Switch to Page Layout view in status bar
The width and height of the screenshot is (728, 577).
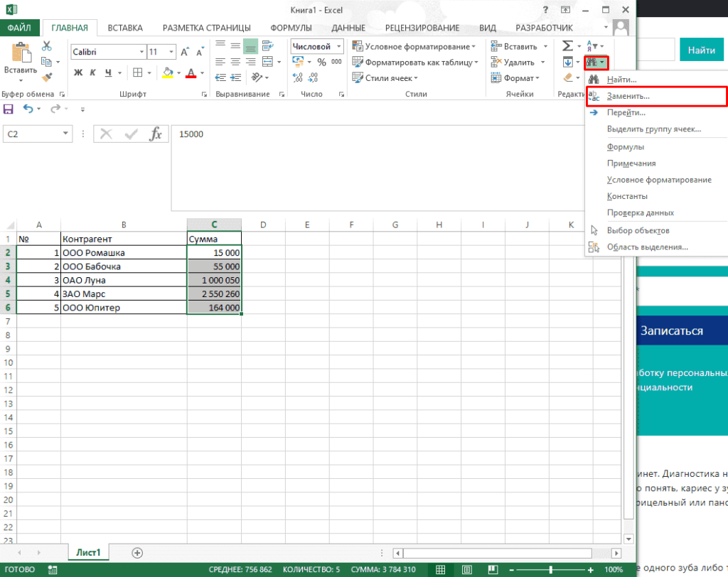coord(466,570)
